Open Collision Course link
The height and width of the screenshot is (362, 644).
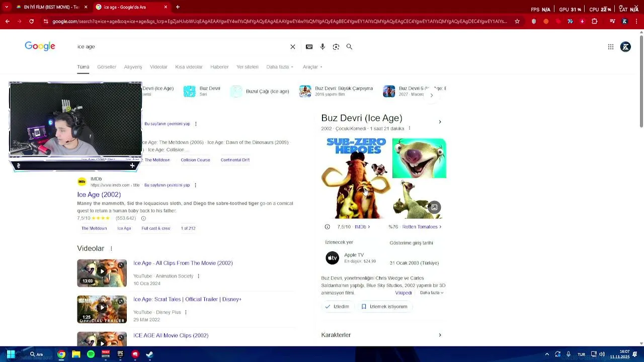coord(195,160)
